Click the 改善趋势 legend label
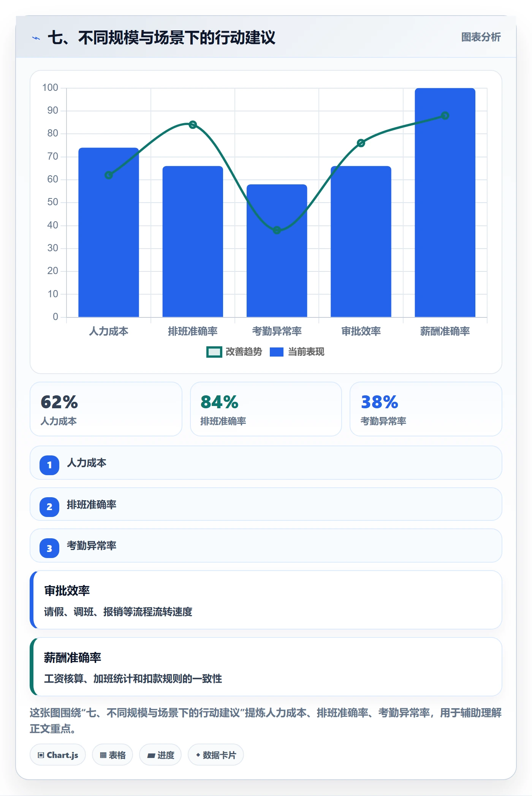Viewport: 532px width, 796px height. tap(244, 352)
